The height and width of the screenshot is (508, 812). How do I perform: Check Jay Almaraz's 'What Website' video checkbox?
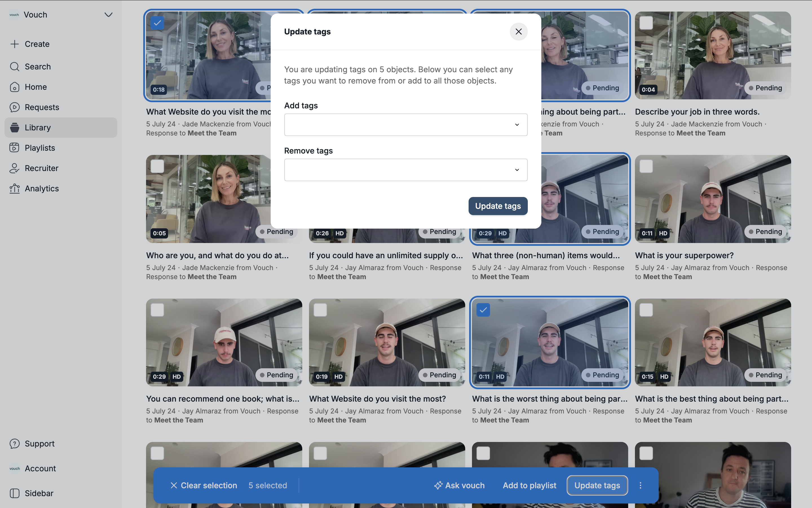click(320, 310)
